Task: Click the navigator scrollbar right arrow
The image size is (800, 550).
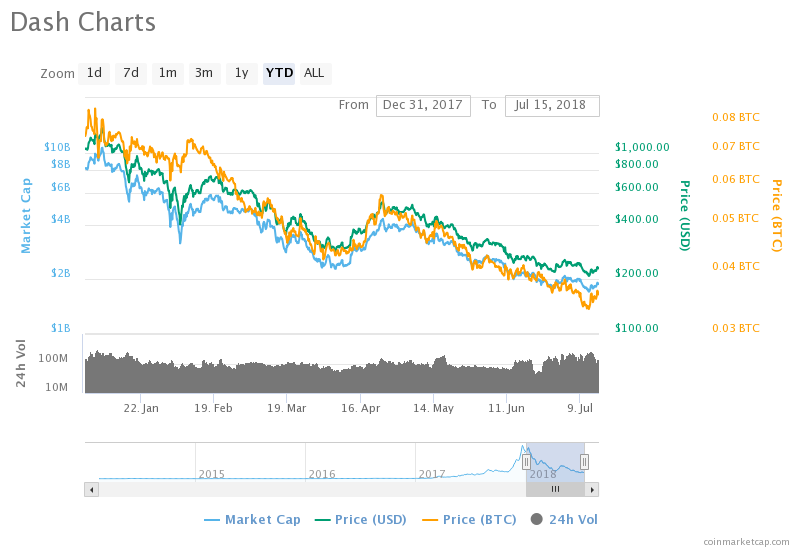Action: [x=592, y=490]
